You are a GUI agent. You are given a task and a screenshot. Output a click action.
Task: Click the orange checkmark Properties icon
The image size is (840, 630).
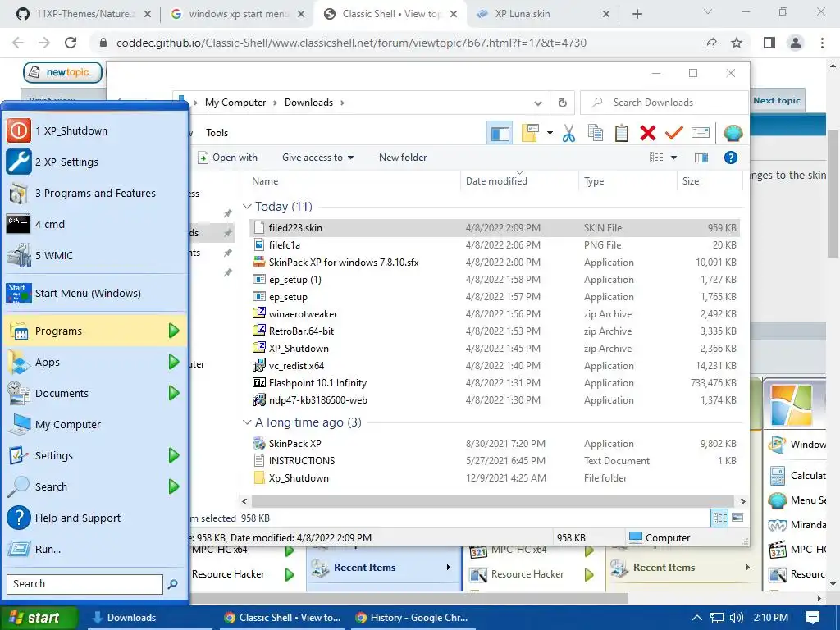[x=674, y=133]
